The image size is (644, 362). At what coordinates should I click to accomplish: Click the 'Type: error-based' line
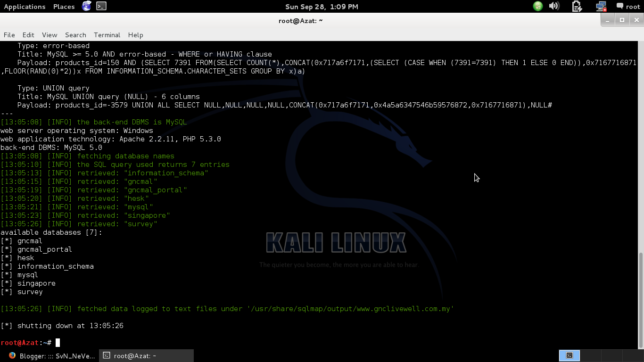pos(53,46)
